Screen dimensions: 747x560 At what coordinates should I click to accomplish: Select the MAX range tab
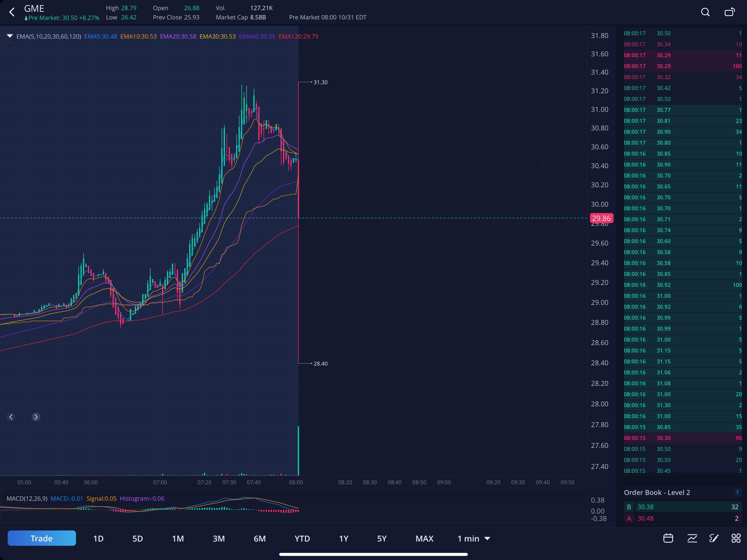[424, 538]
